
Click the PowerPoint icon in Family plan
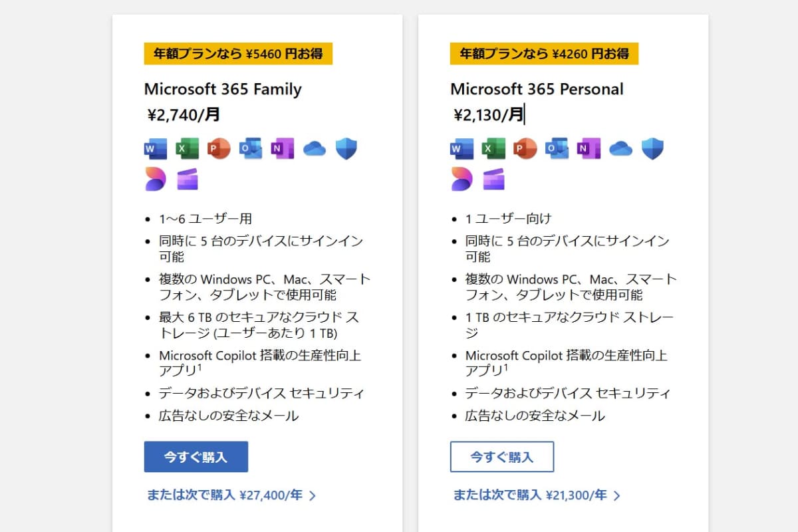tap(219, 149)
